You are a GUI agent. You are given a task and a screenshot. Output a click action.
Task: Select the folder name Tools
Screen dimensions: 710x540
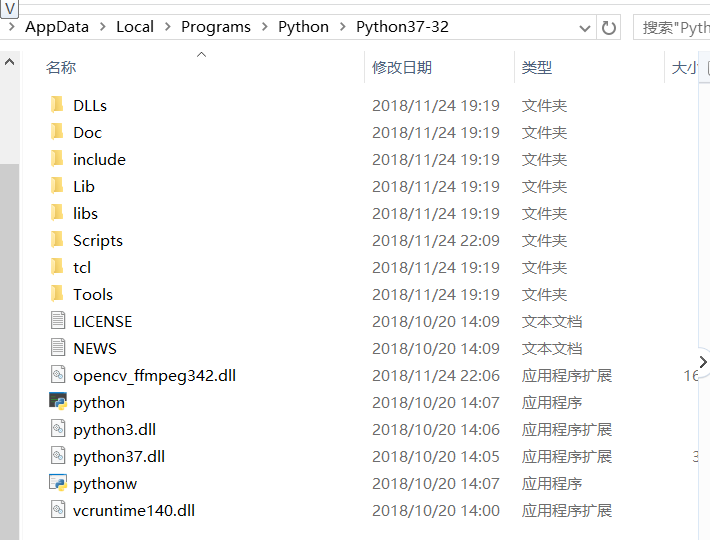(93, 295)
